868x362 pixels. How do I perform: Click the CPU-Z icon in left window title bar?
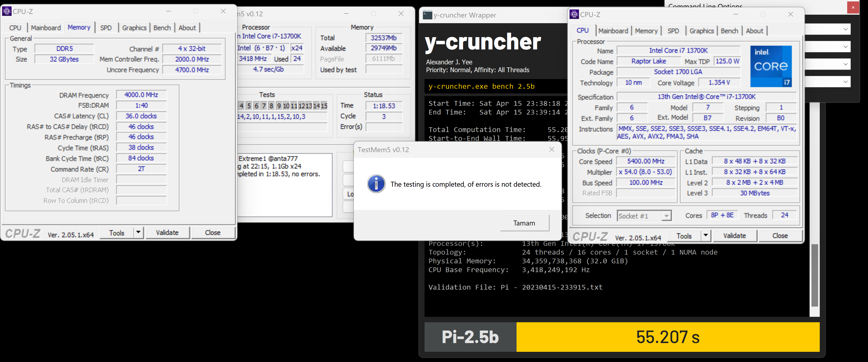(x=7, y=11)
